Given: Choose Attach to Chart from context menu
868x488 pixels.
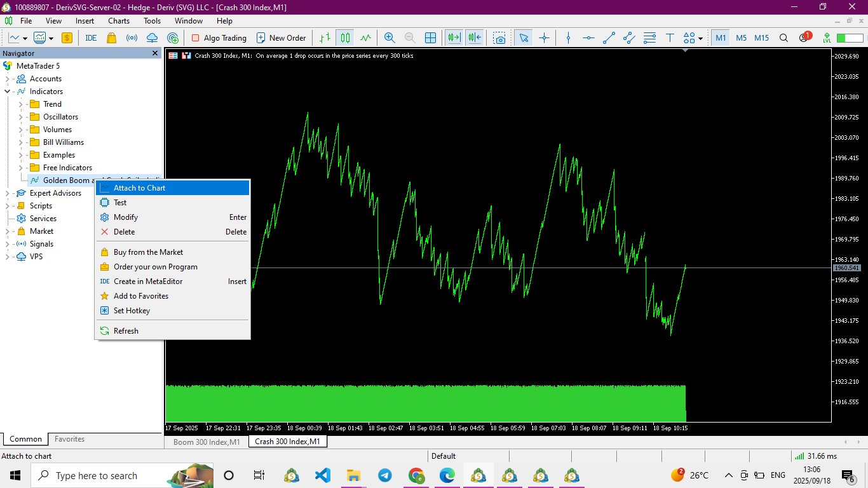Looking at the screenshot, I should (x=139, y=188).
